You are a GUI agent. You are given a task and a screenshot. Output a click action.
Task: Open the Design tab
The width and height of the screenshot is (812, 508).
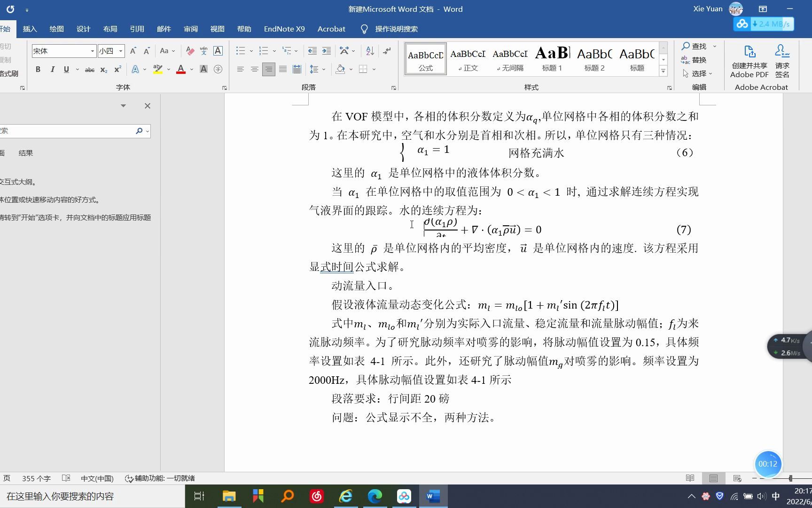[x=83, y=29]
